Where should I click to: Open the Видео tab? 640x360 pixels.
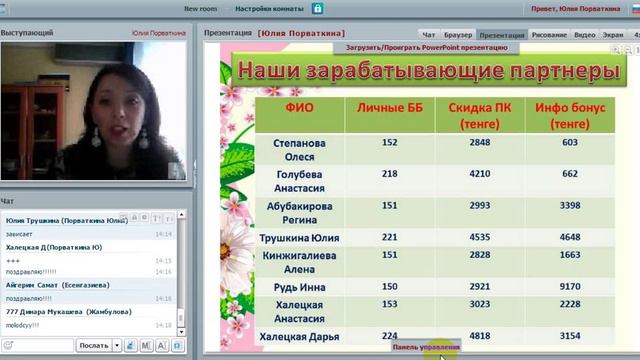584,35
